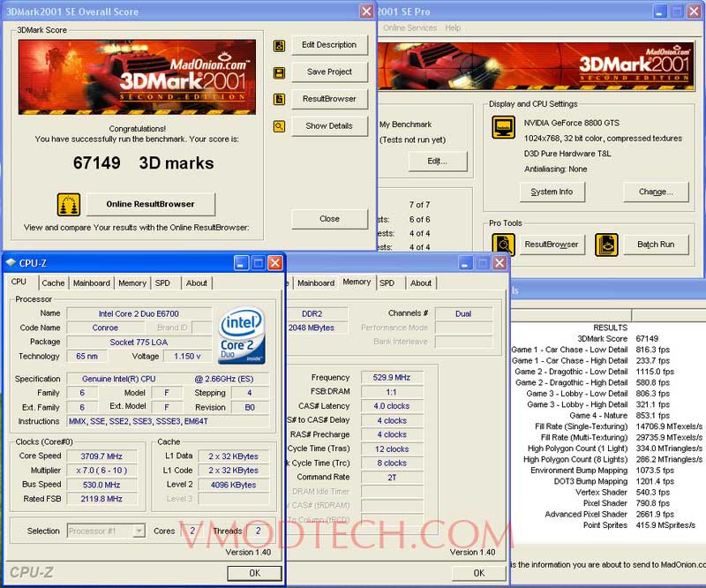Click the 67149 3D marks score
The height and width of the screenshot is (588, 706).
143,163
